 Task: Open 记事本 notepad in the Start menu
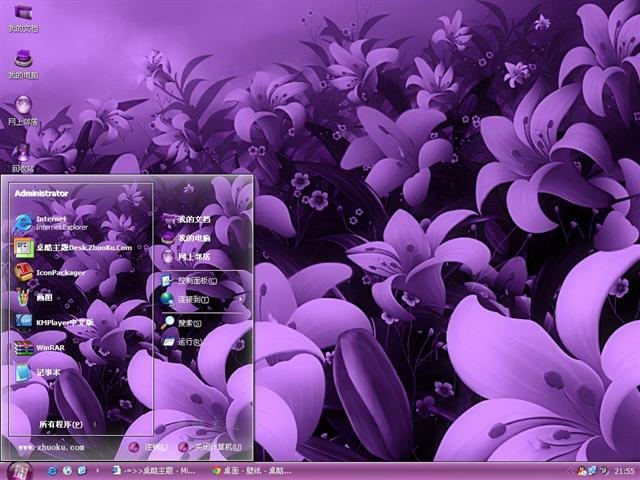[38, 373]
